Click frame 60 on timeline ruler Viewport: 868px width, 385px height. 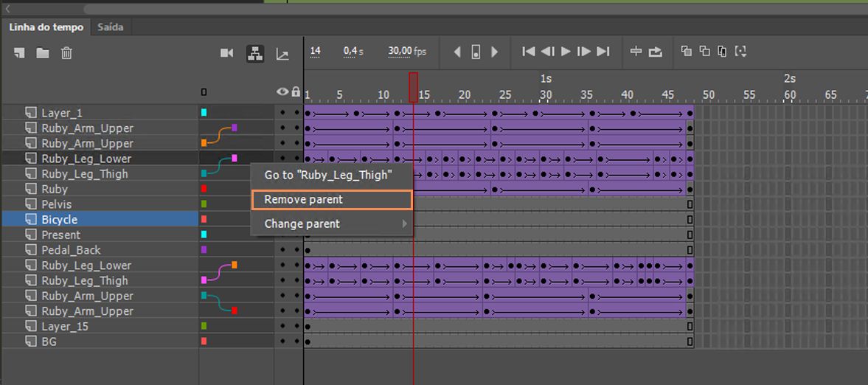[x=790, y=94]
